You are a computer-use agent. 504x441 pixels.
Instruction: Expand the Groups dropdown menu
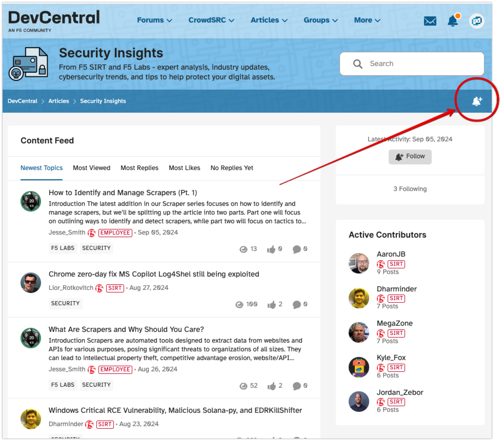coord(320,20)
